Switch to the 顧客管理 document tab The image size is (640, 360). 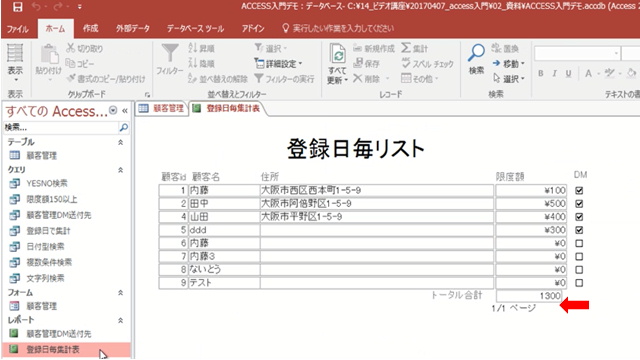[x=161, y=108]
